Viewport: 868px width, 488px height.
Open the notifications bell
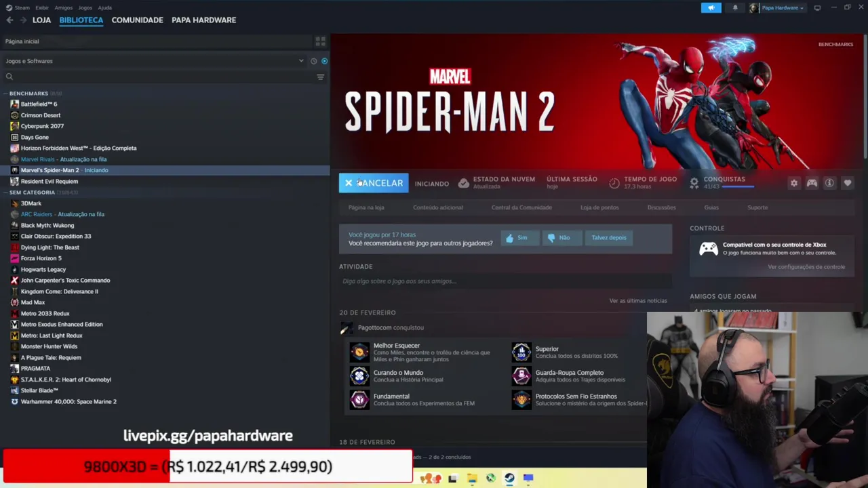(x=735, y=7)
